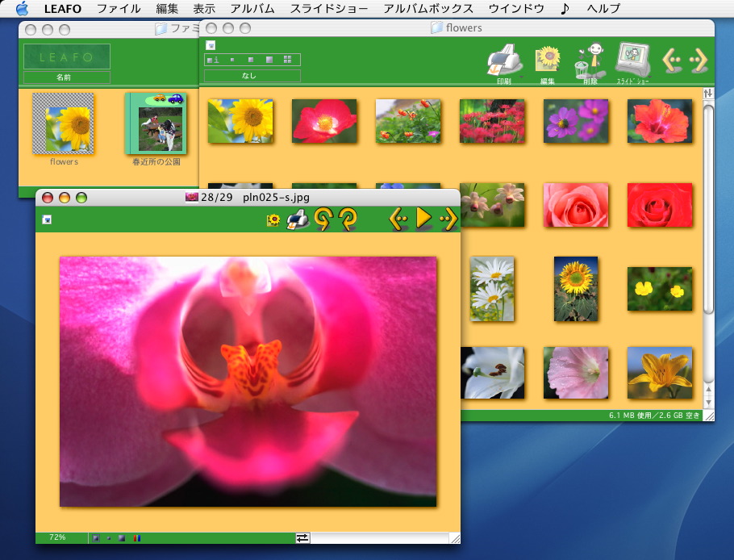Image resolution: width=734 pixels, height=560 pixels.
Task: Switch to grid thumbnail view in flowers window
Action: pyautogui.click(x=288, y=60)
